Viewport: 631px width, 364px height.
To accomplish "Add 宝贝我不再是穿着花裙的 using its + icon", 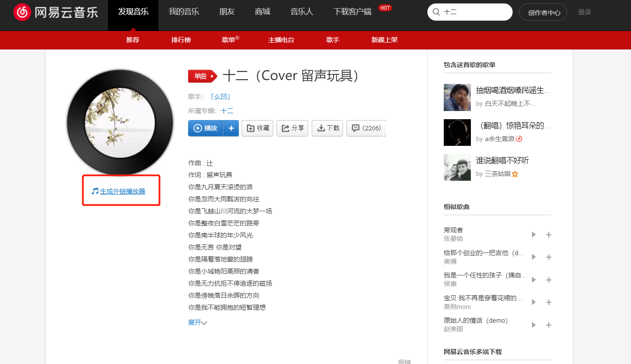I will pyautogui.click(x=548, y=302).
